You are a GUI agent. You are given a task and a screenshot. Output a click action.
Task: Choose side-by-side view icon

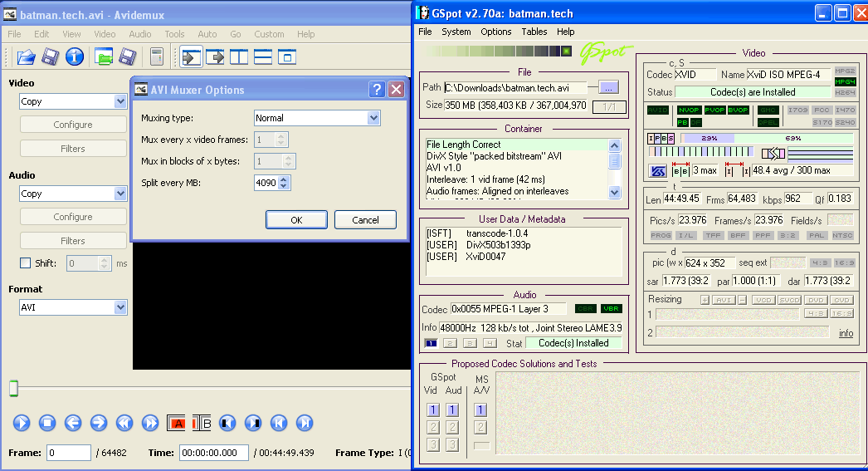[239, 57]
